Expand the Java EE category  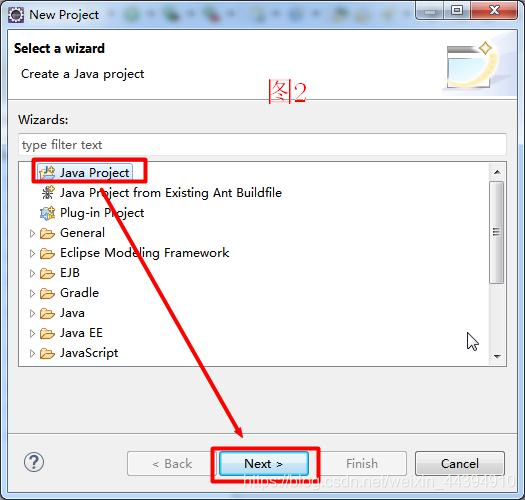32,334
